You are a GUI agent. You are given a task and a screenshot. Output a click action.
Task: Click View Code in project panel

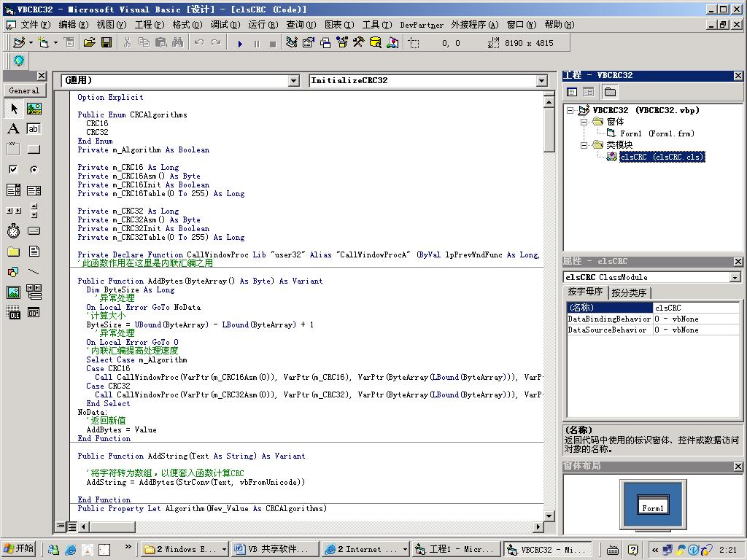[x=572, y=92]
